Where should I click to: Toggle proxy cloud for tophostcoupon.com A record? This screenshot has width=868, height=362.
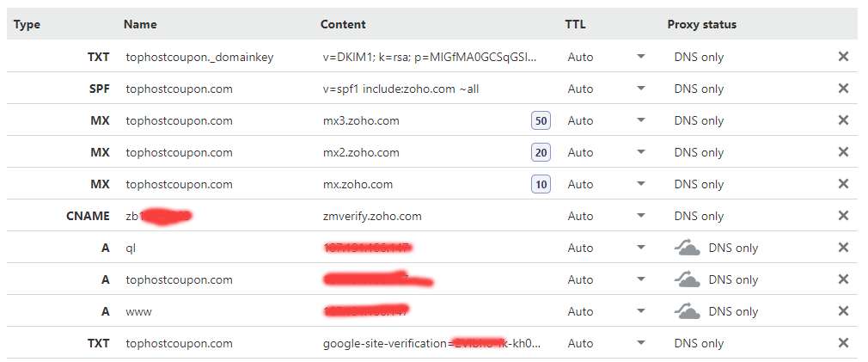[688, 279]
